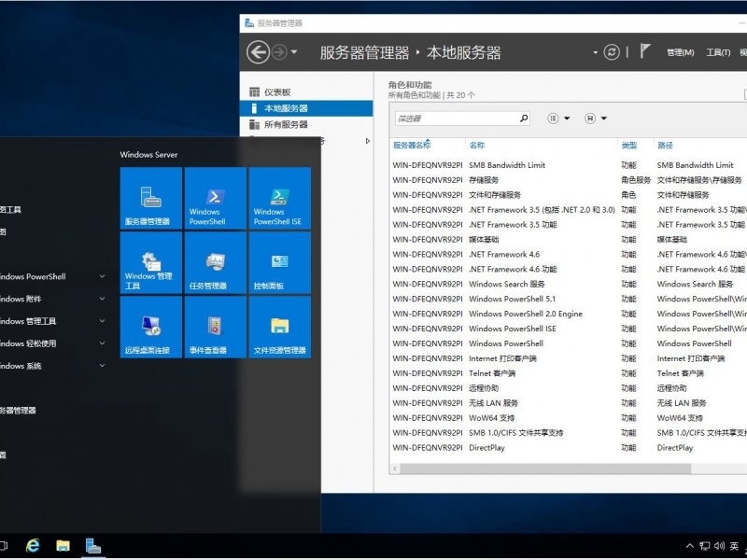This screenshot has height=560, width=747.
Task: Select the Windows PowerShell ISE list row
Action: [568, 329]
